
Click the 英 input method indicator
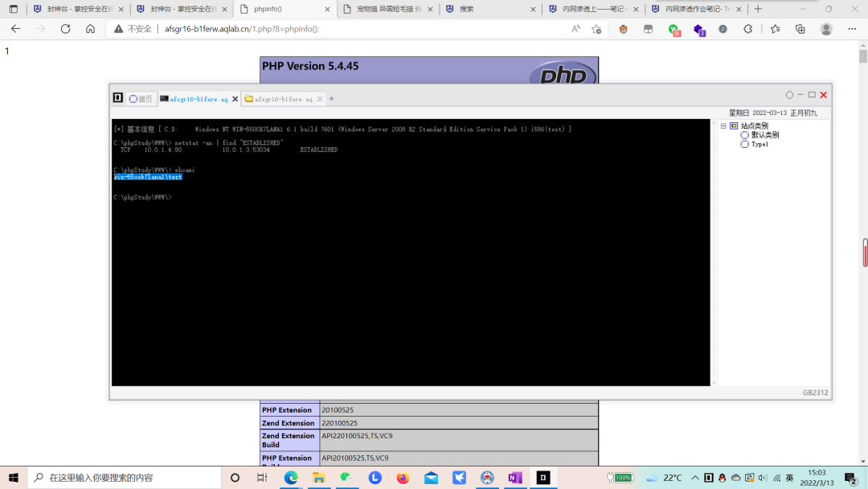(x=790, y=478)
